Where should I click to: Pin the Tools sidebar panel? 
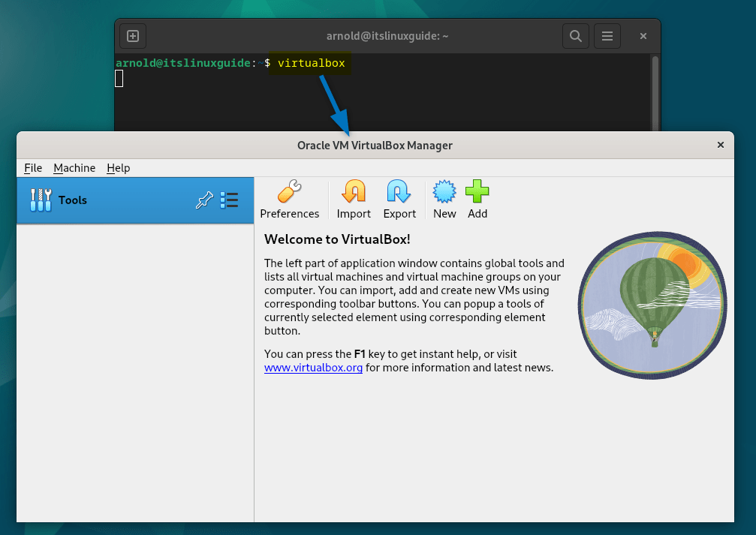(x=204, y=200)
